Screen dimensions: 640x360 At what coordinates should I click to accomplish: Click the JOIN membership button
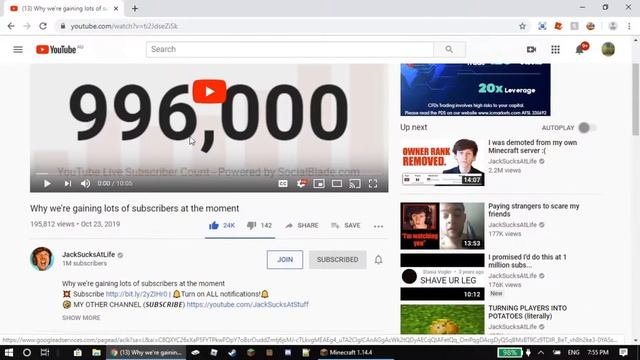(285, 260)
